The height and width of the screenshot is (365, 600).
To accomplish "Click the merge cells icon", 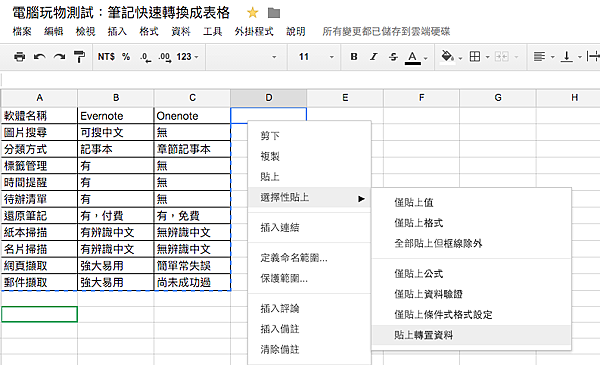I will point(502,57).
